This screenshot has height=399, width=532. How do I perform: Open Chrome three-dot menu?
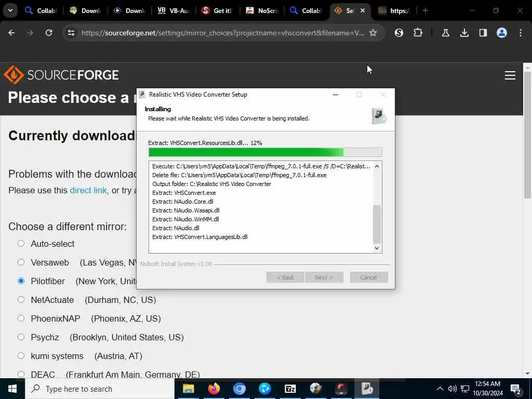click(521, 33)
